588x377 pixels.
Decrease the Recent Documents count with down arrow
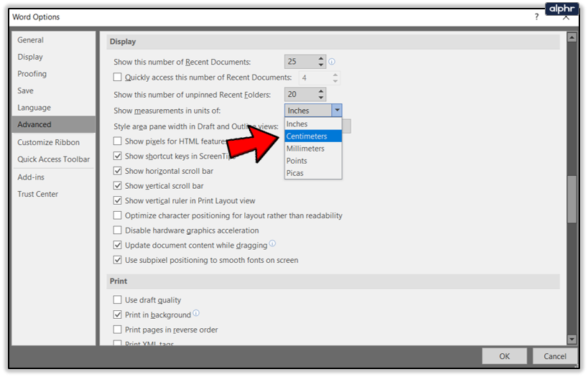(321, 65)
